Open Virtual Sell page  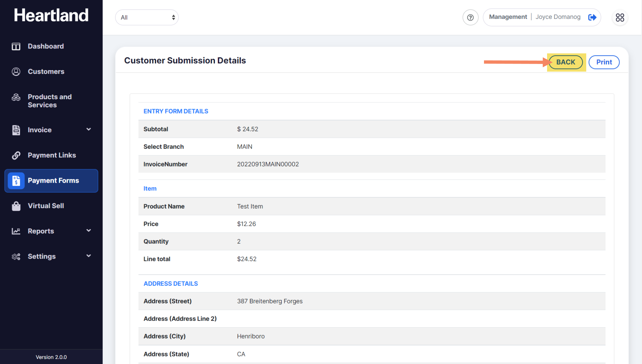coord(46,206)
